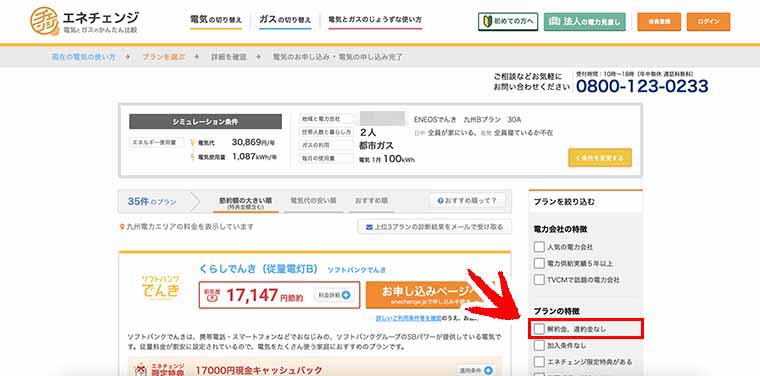Toggle the 加入条件なし checkbox
This screenshot has width=760, height=376.
coord(539,345)
